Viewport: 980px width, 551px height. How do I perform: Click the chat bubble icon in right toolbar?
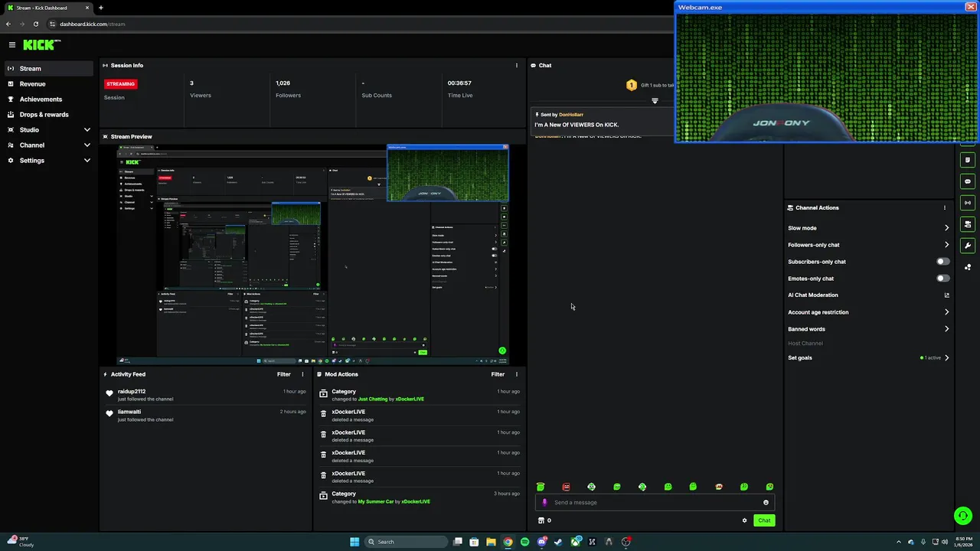click(x=968, y=181)
